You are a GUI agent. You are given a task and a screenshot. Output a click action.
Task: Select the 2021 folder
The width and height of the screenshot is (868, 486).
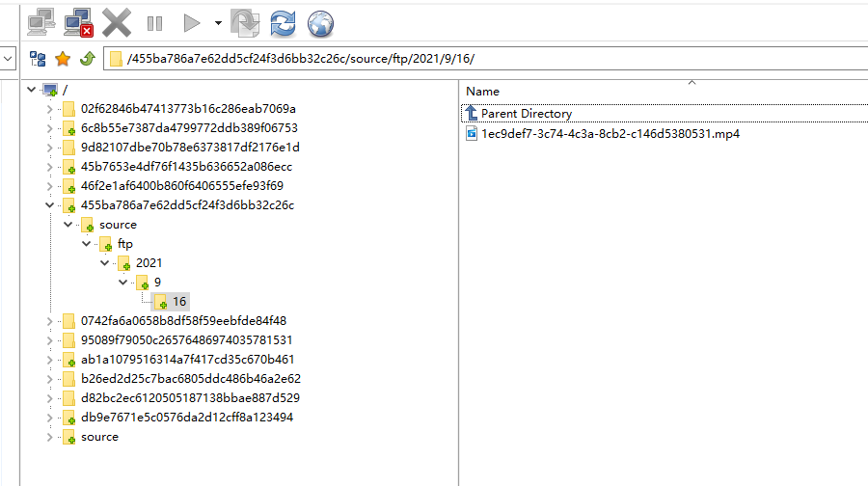point(149,263)
